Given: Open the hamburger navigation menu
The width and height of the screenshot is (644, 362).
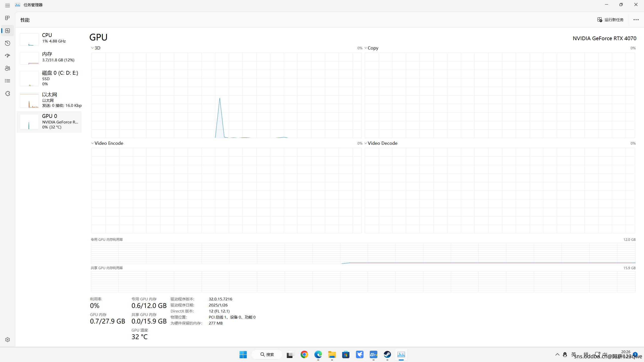Looking at the screenshot, I should [8, 5].
